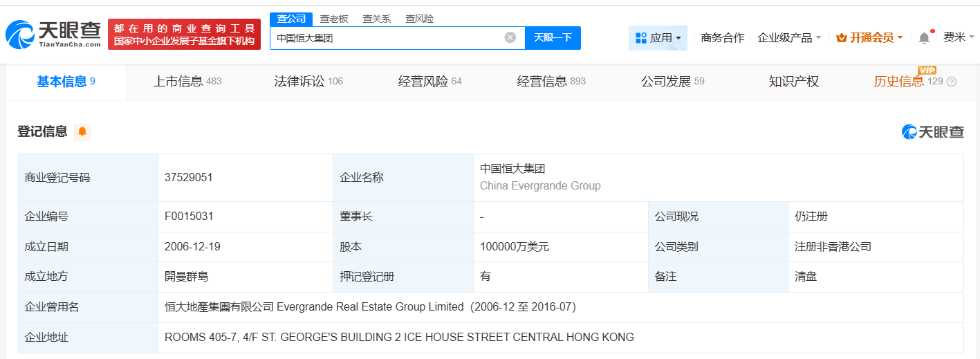
Task: Open the 费米 user menu
Action: [x=958, y=37]
